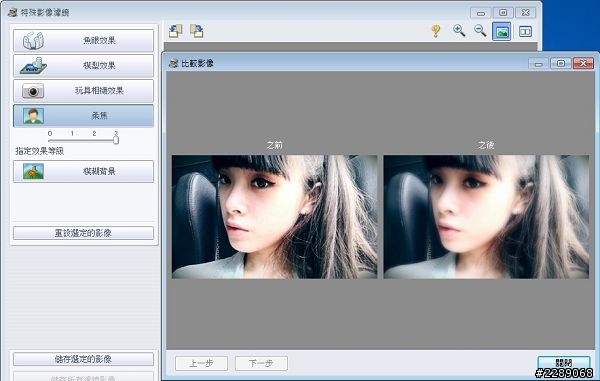This screenshot has width=600, height=381.
Task: Click the fish-eye effect icon
Action: pos(33,41)
